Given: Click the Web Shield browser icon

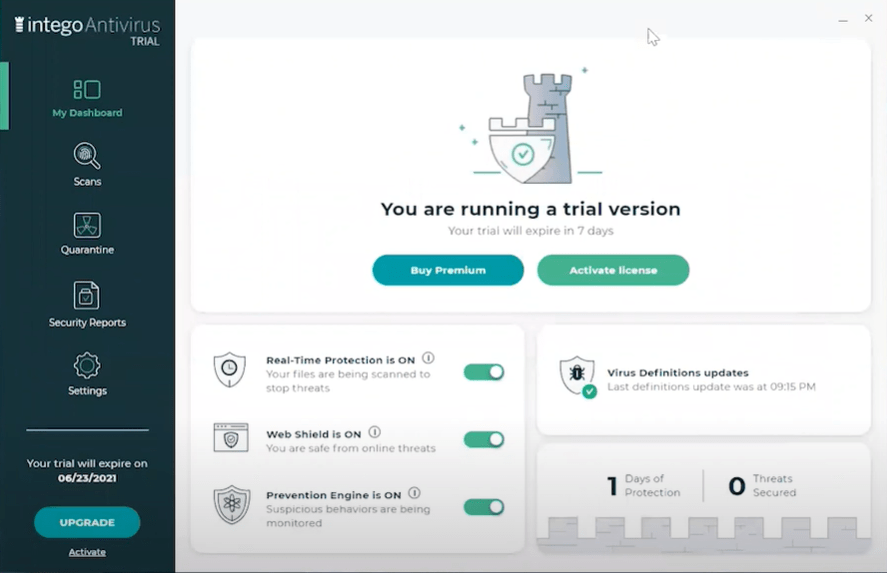Looking at the screenshot, I should 231,437.
